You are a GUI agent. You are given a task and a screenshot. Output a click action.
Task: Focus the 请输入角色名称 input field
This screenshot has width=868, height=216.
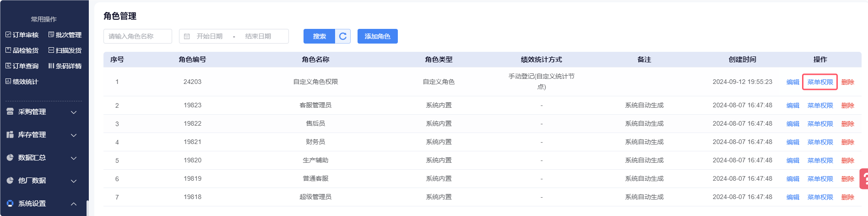coord(138,36)
